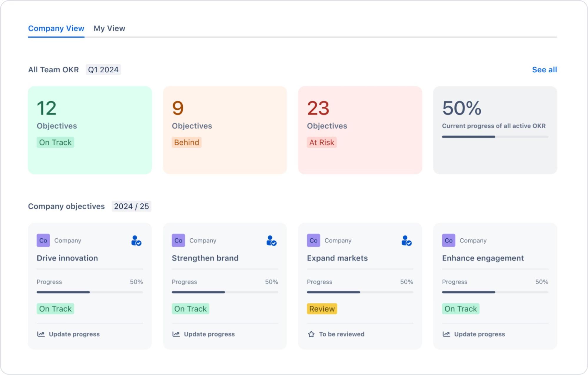The width and height of the screenshot is (588, 375).
Task: Open the 2024 / 25 period selector
Action: [131, 206]
